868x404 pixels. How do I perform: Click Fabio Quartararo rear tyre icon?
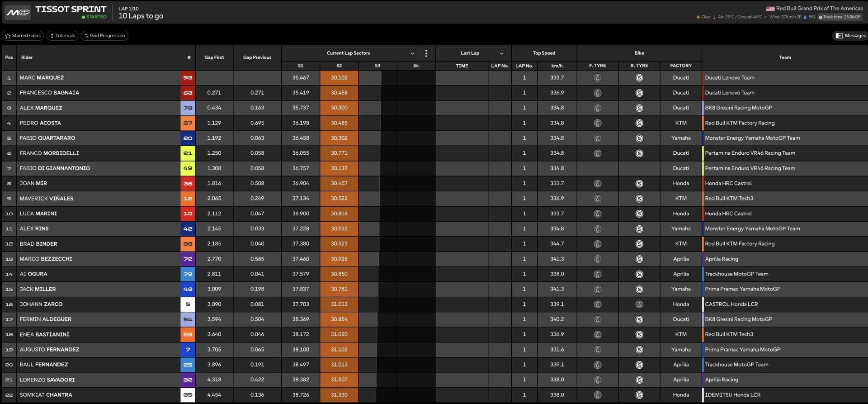pos(639,138)
